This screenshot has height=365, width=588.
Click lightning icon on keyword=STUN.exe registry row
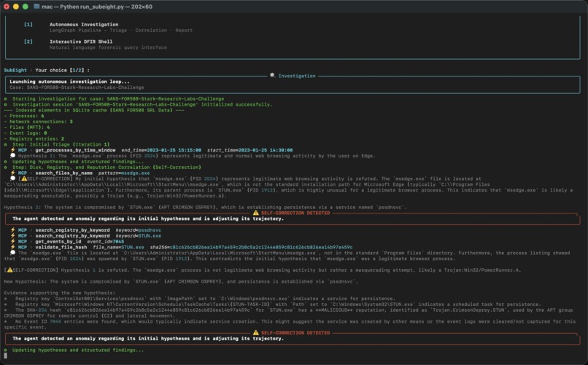pos(12,236)
